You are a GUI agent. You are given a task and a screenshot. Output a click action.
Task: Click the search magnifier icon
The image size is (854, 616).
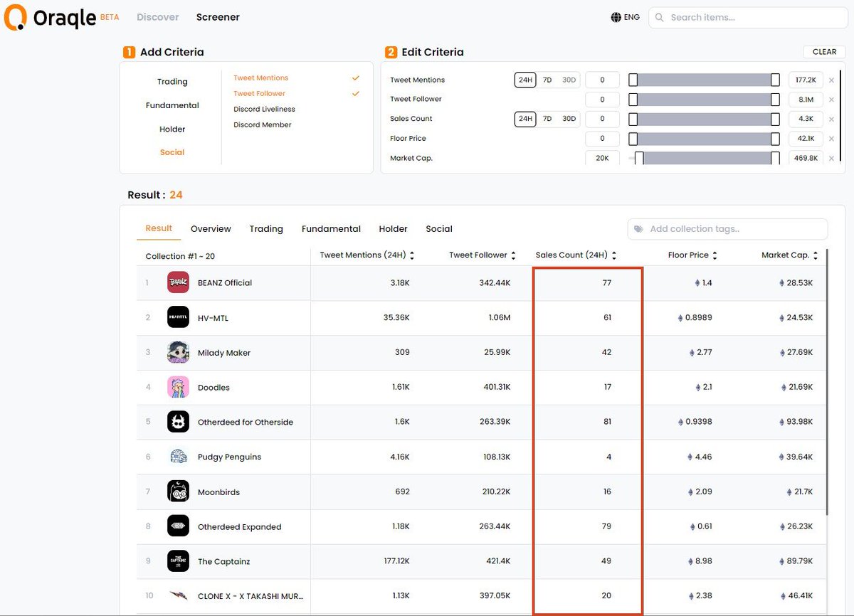pyautogui.click(x=660, y=17)
